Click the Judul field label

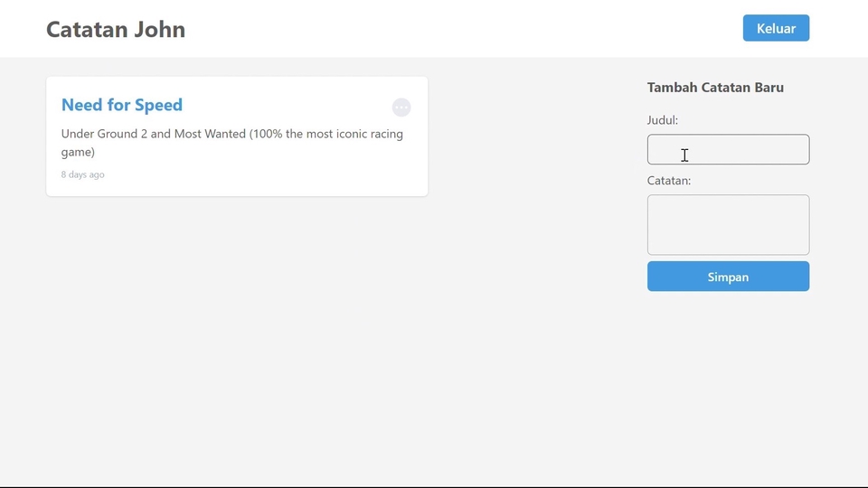tap(663, 120)
